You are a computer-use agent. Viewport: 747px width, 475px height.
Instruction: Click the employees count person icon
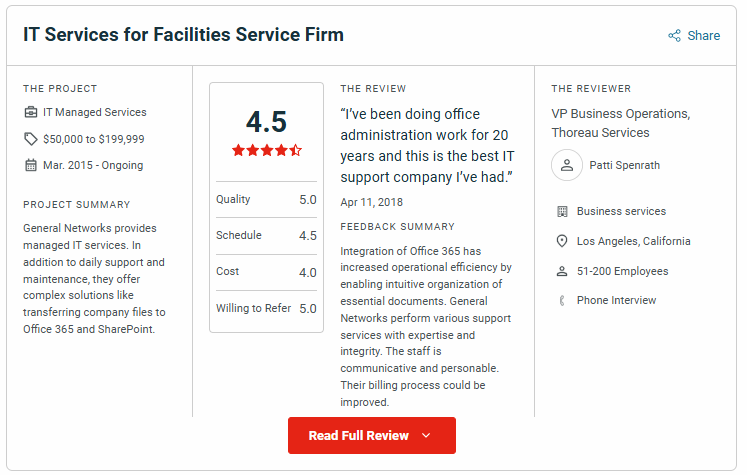562,271
